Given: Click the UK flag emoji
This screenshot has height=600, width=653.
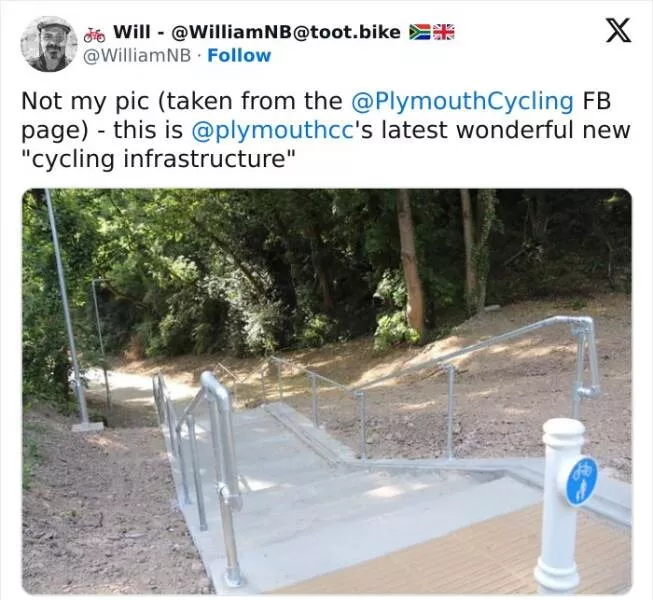Looking at the screenshot, I should [x=443, y=33].
